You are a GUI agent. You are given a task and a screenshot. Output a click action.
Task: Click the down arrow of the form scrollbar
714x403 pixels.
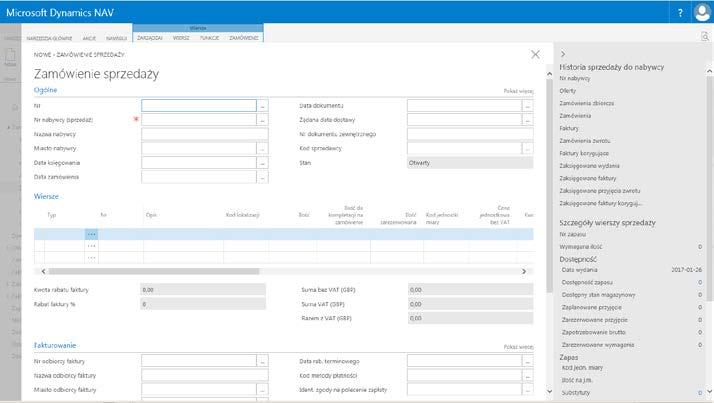(x=549, y=391)
